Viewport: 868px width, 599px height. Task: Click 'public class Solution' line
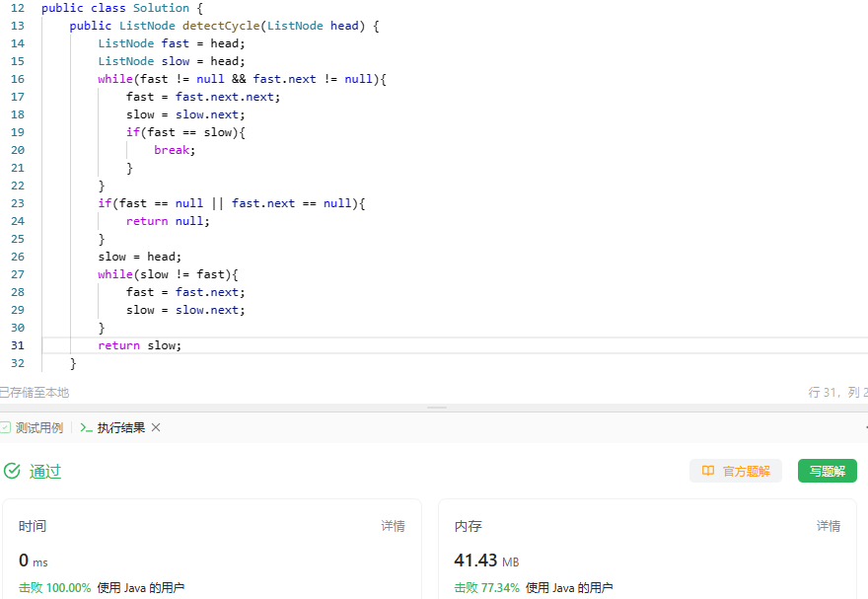(121, 8)
